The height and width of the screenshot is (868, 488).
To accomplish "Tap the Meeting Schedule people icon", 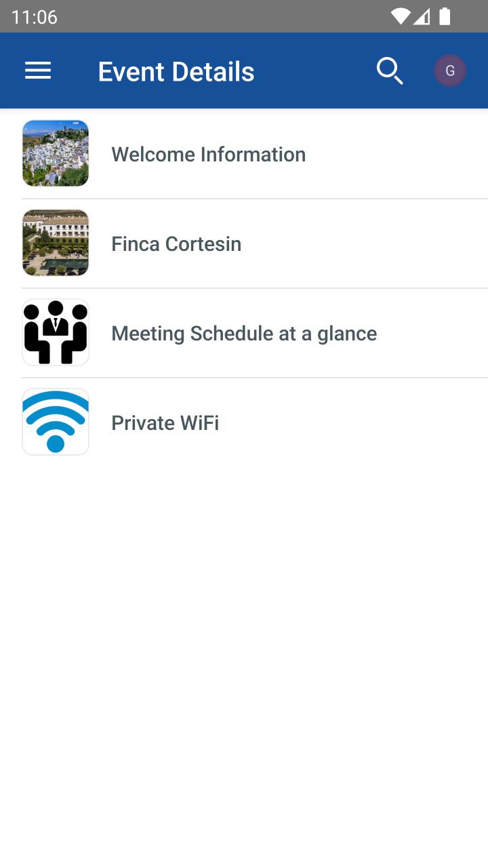I will pyautogui.click(x=56, y=332).
